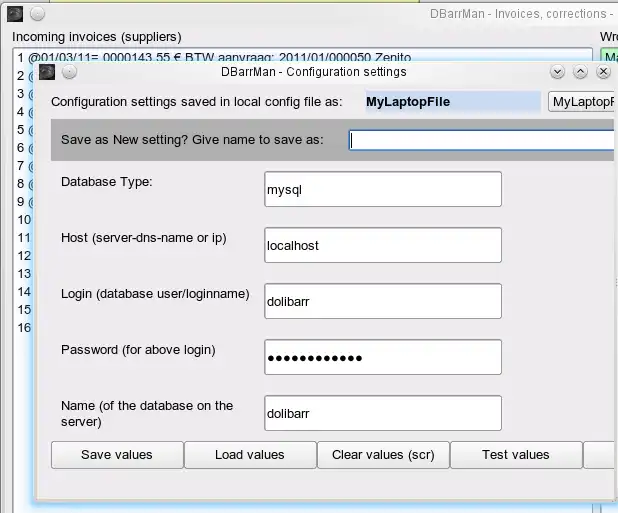Viewport: 618px width, 513px height.
Task: Click the Password field with masked dots
Action: [383, 357]
